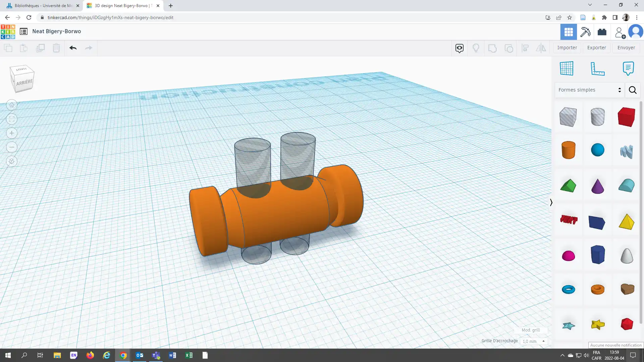644x362 pixels.
Task: Select the Box hole shape
Action: click(x=568, y=117)
